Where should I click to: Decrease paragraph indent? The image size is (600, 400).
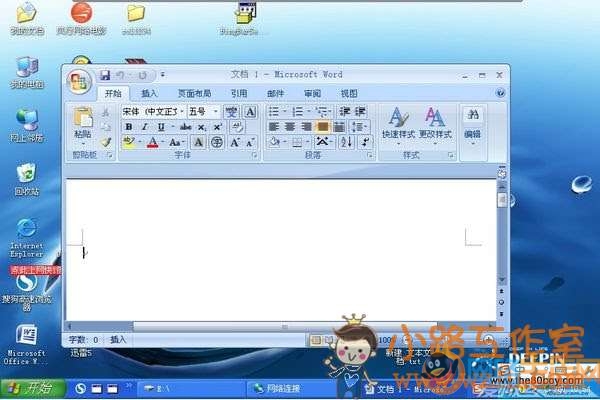(x=345, y=111)
